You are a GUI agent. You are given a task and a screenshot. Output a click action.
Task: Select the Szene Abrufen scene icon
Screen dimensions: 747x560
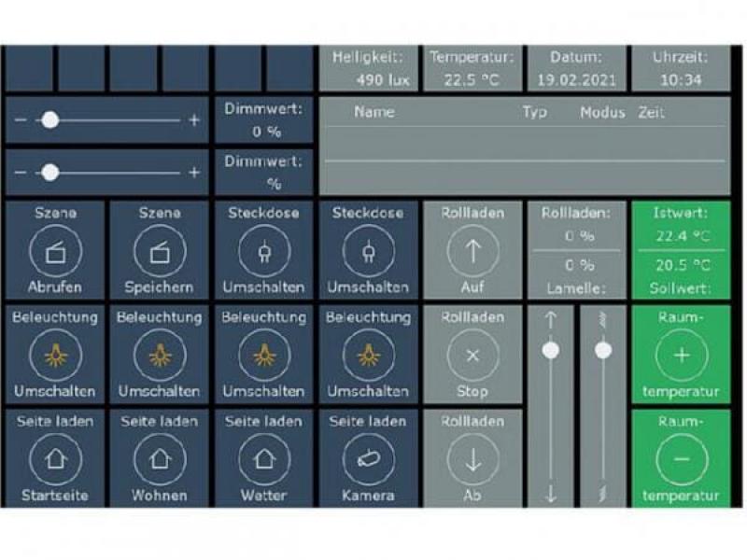[x=54, y=249]
